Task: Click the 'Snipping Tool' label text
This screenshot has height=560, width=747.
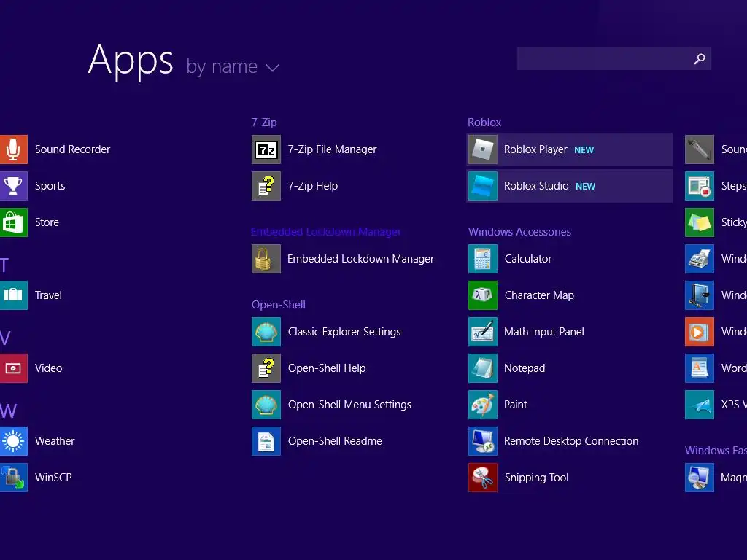Action: pyautogui.click(x=536, y=478)
